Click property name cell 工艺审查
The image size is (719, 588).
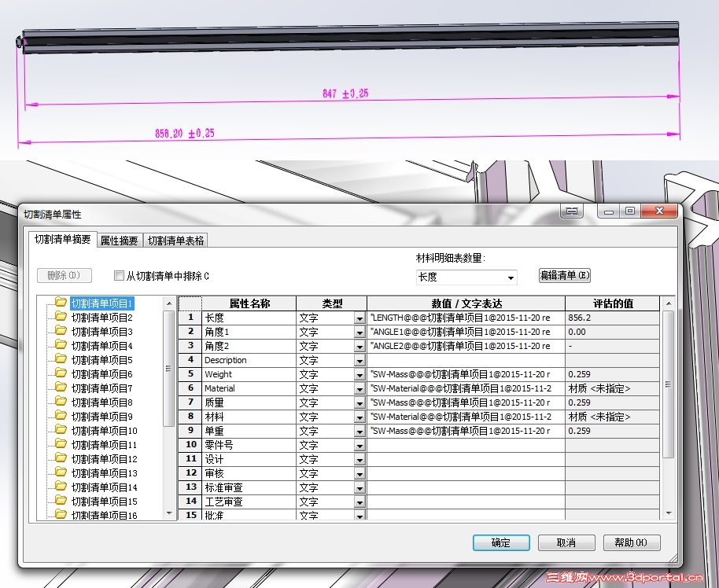tap(249, 502)
